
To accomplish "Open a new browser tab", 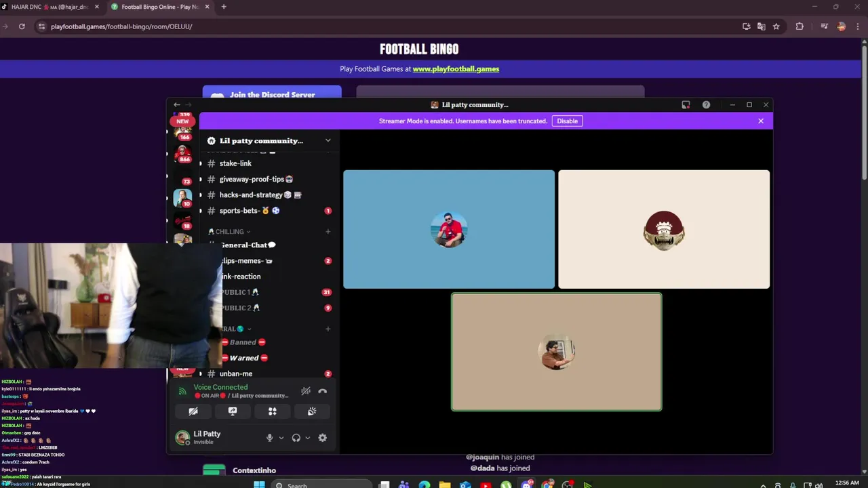I will [x=224, y=7].
